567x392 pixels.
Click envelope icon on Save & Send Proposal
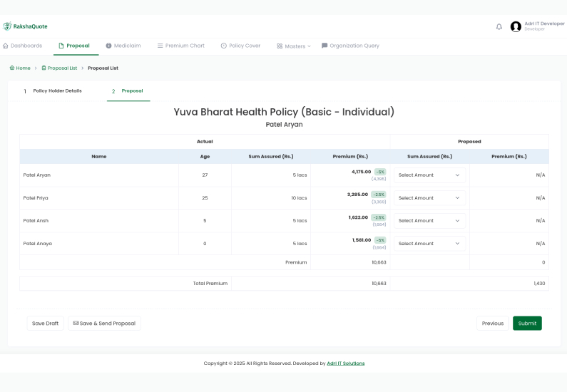point(76,323)
